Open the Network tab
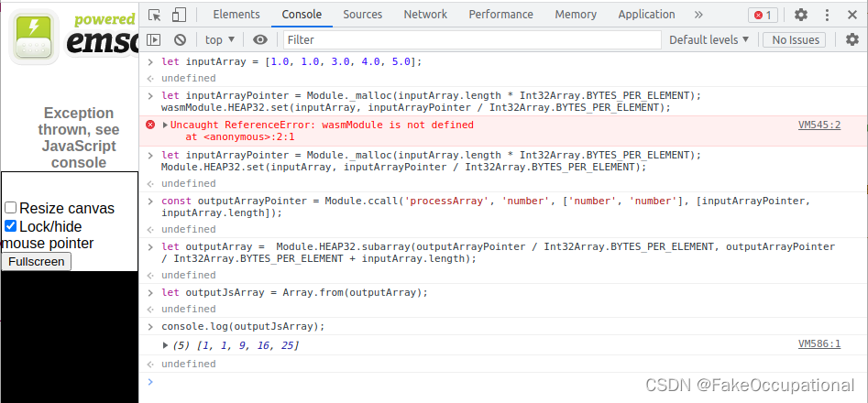This screenshot has width=868, height=403. [425, 15]
